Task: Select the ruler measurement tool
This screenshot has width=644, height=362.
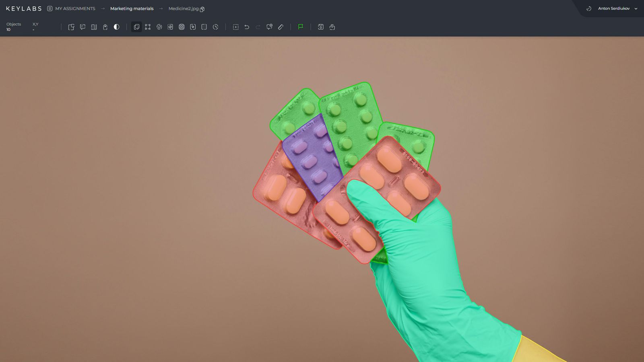Action: tap(281, 27)
